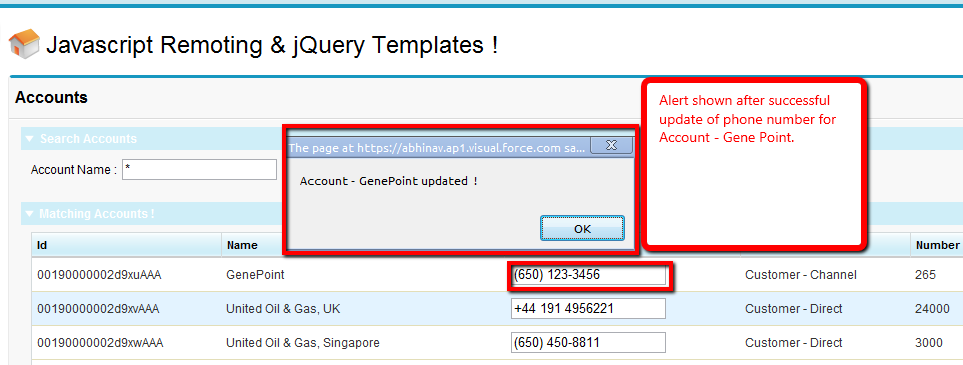Collapse the Search Accounts section
This screenshot has height=365, width=963.
[x=29, y=139]
